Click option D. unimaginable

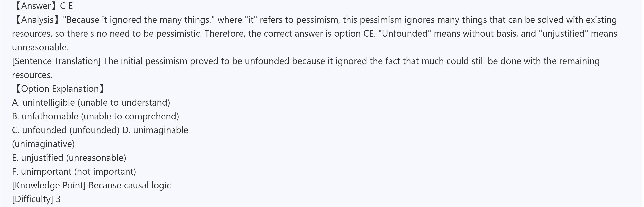click(155, 130)
